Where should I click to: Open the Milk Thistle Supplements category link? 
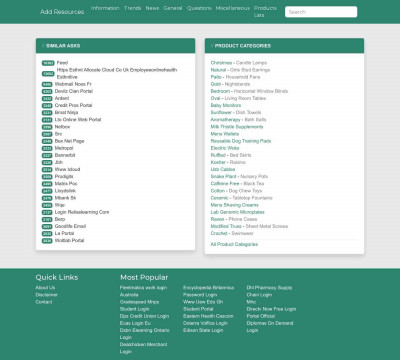point(237,127)
